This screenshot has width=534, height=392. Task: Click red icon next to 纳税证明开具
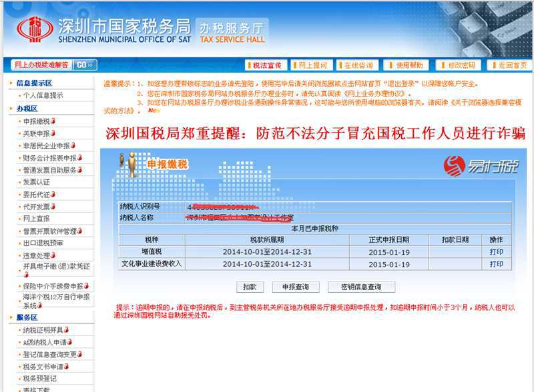[x=66, y=329]
